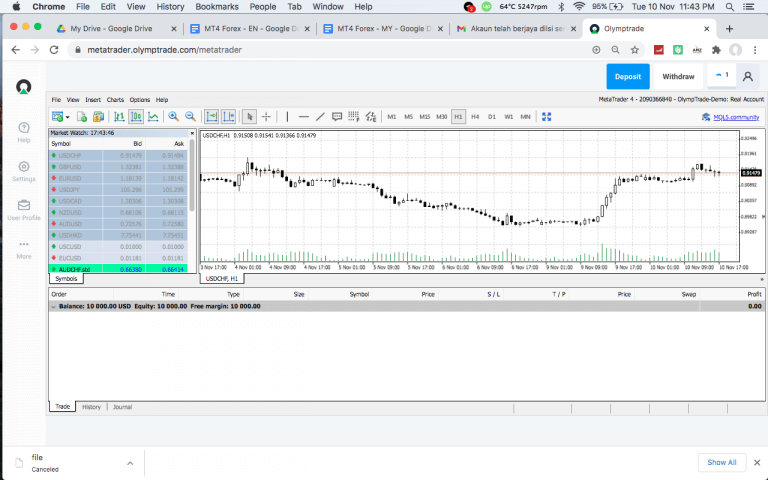
Task: Open User Profile in the left sidebar
Action: tap(24, 210)
